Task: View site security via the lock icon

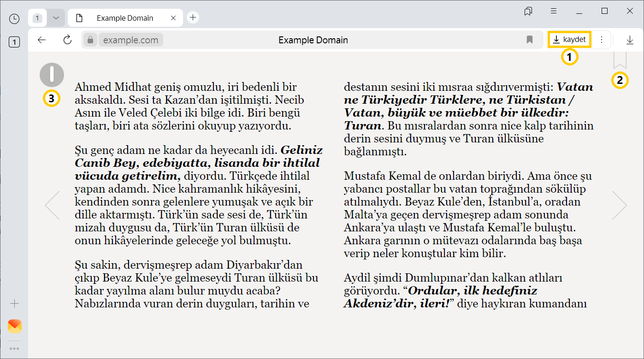Action: (89, 40)
